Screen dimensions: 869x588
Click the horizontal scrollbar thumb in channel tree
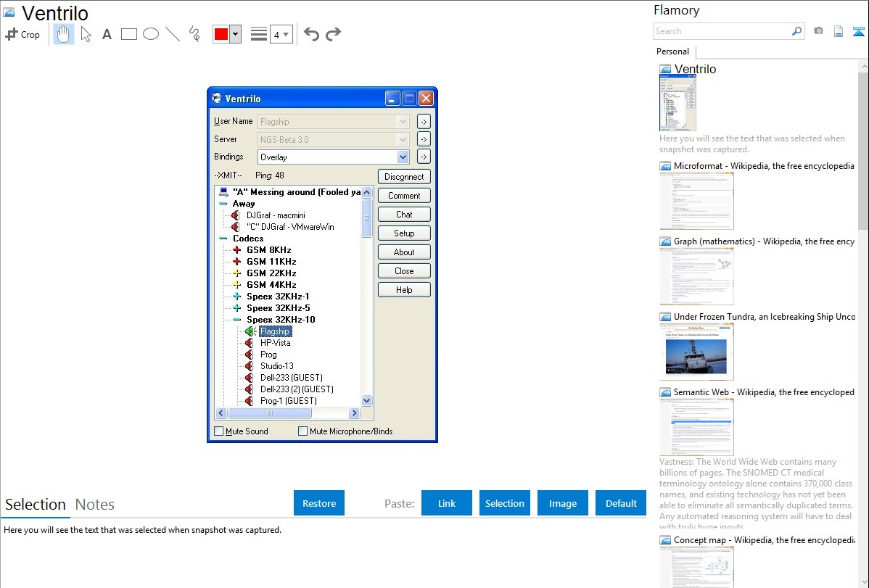pyautogui.click(x=270, y=413)
